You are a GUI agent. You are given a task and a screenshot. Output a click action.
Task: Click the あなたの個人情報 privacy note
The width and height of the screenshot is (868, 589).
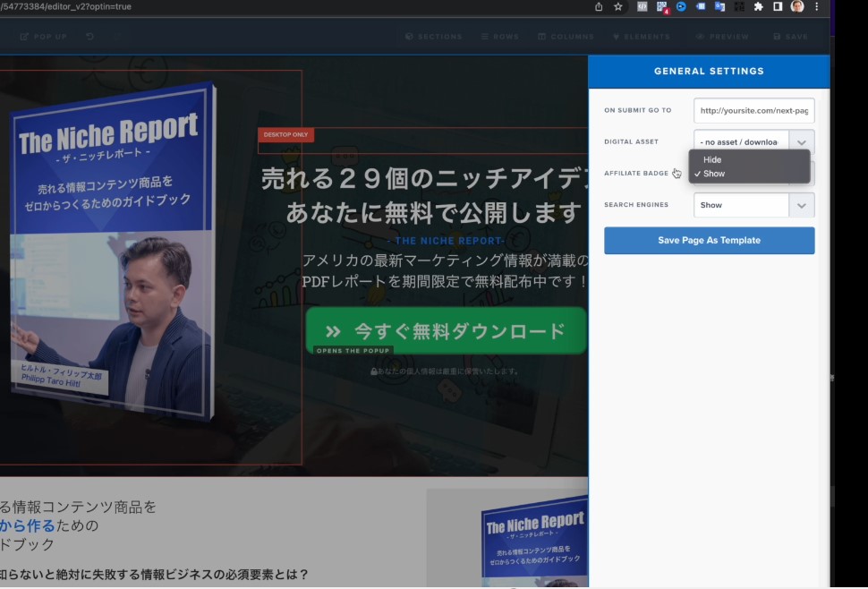pyautogui.click(x=445, y=371)
